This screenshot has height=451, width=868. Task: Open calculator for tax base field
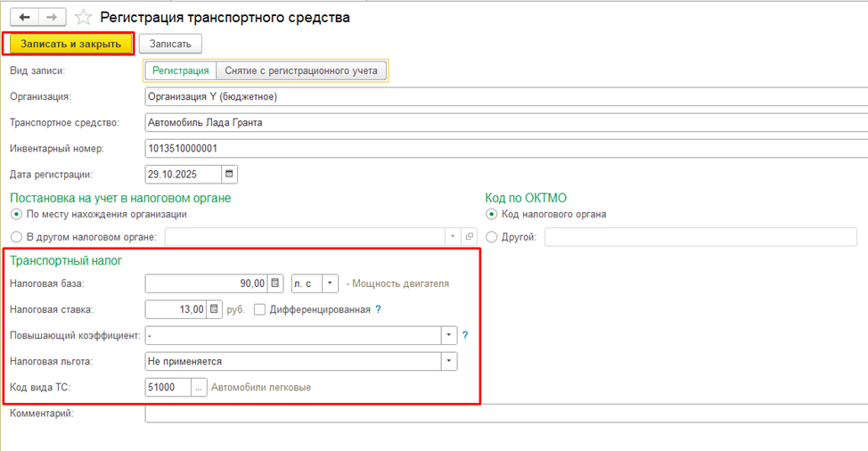click(x=275, y=283)
